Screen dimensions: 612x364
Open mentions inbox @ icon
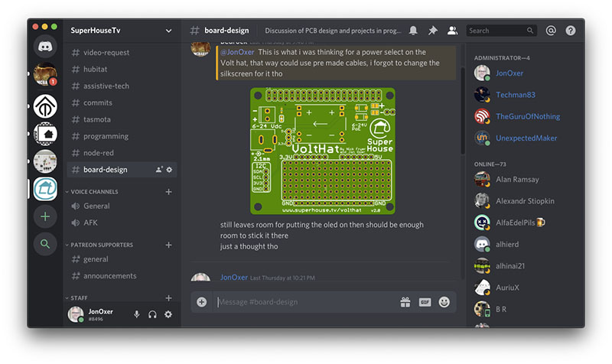(x=551, y=31)
